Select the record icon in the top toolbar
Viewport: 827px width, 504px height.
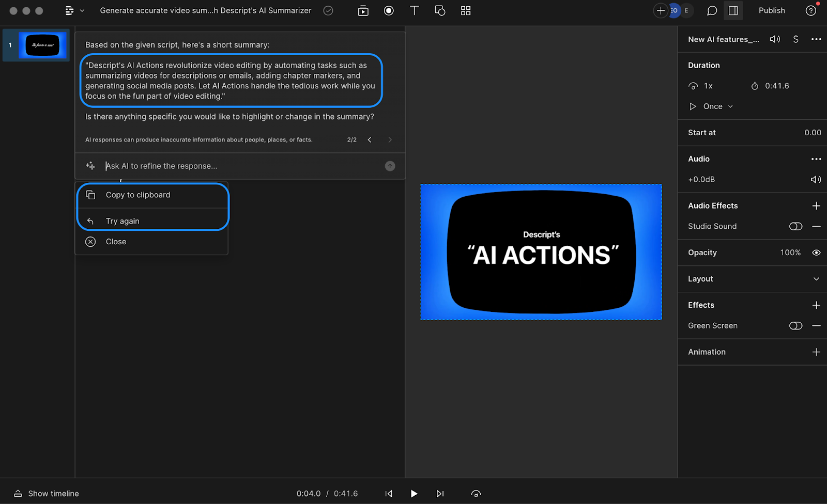pyautogui.click(x=389, y=10)
